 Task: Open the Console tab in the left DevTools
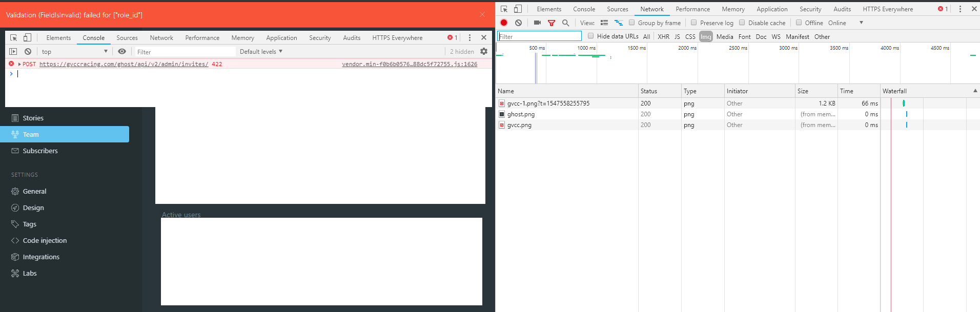point(93,37)
